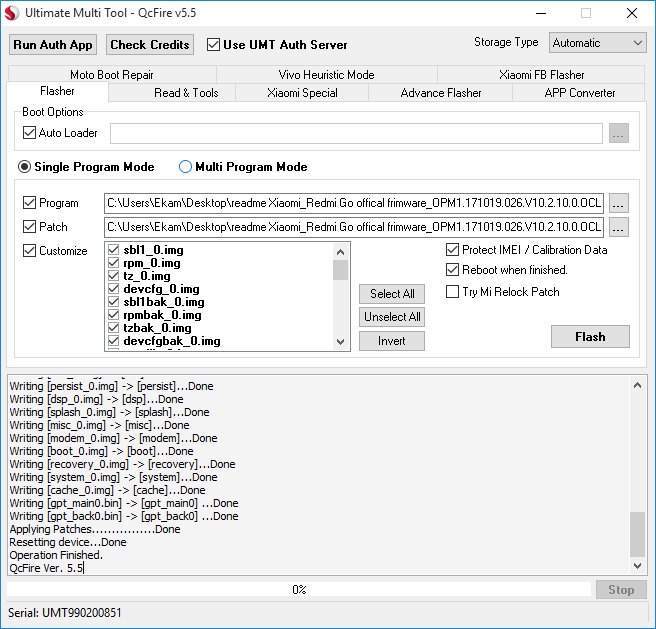Click the partition list scrollbar thumb
Viewport: 656px width, 629px height.
click(341, 270)
